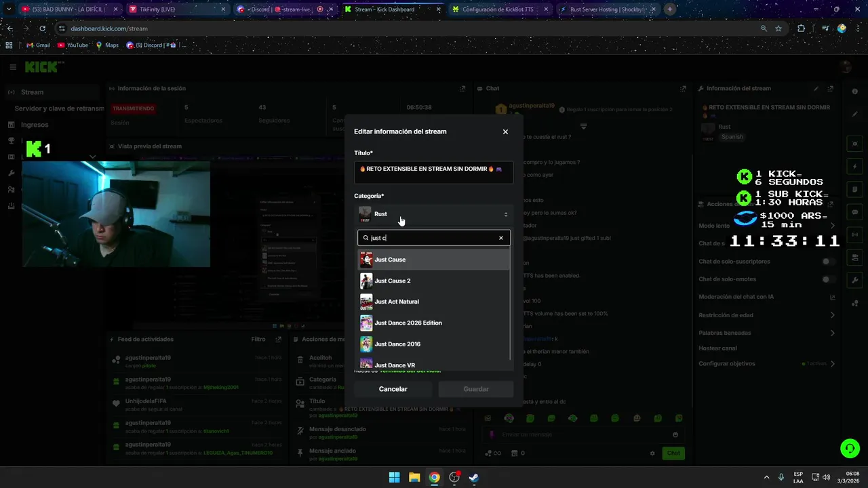868x488 pixels.
Task: Click the chat bubble icon in right rail
Action: [854, 212]
